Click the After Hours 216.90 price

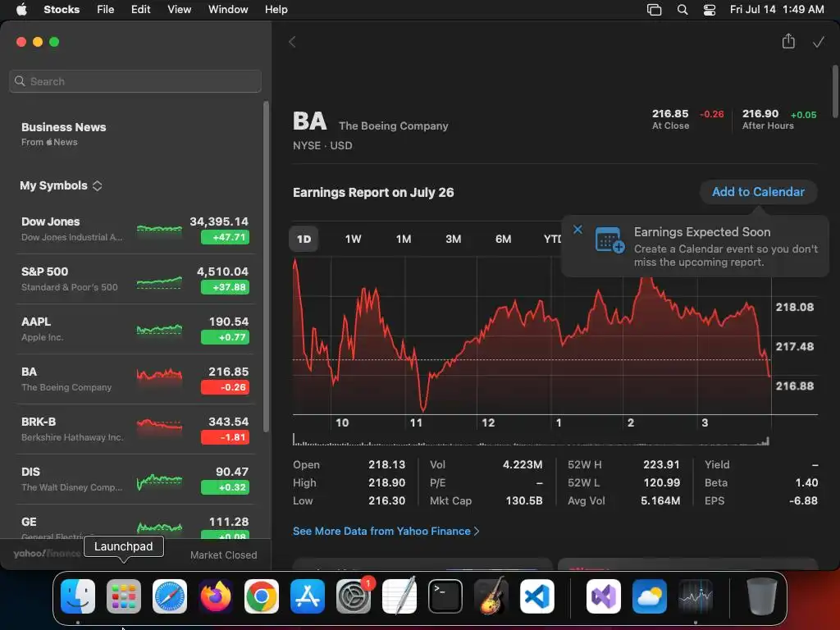click(x=760, y=113)
